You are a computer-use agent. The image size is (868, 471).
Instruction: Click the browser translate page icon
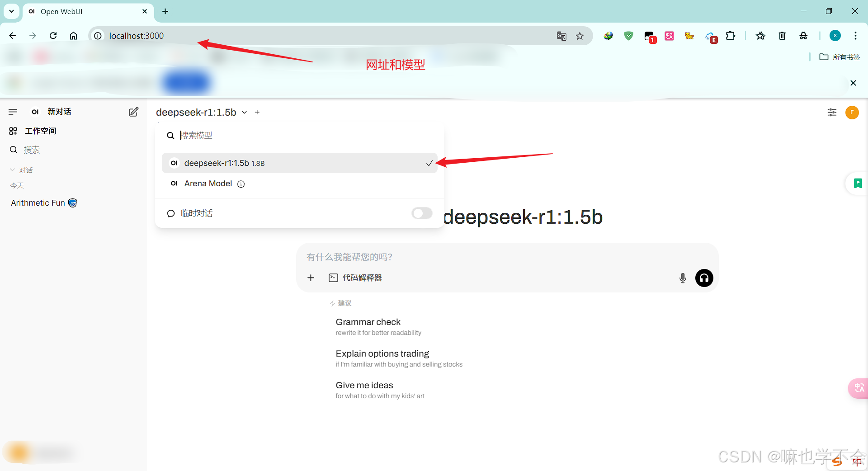pyautogui.click(x=561, y=36)
